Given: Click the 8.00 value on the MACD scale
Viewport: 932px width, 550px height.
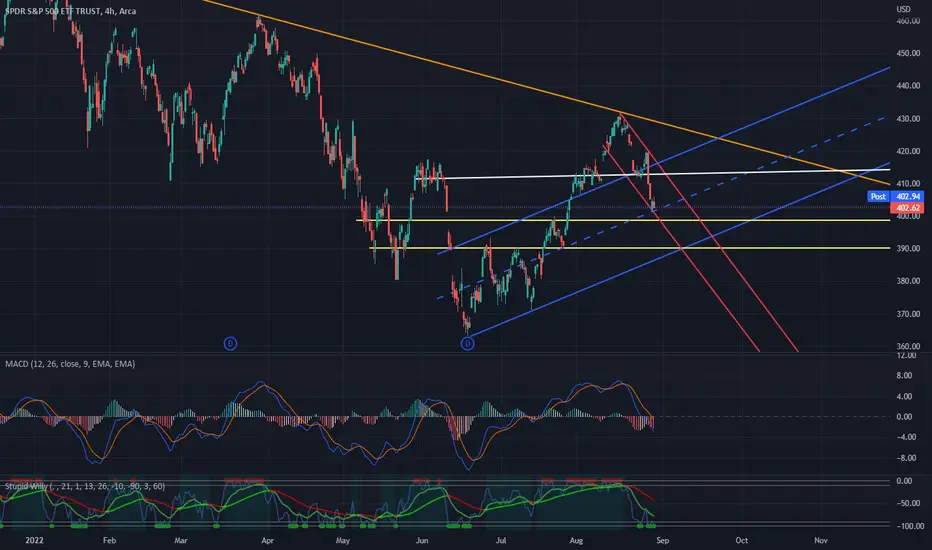Looking at the screenshot, I should click(904, 375).
